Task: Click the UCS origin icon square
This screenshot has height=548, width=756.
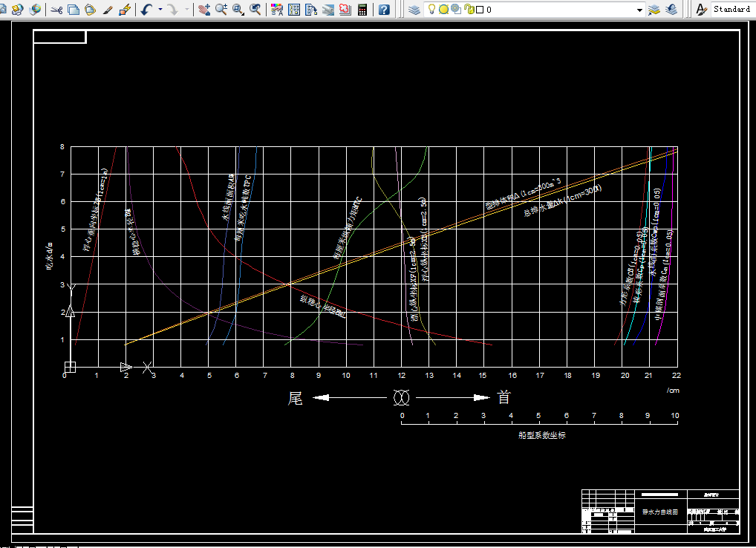Action: pyautogui.click(x=70, y=367)
